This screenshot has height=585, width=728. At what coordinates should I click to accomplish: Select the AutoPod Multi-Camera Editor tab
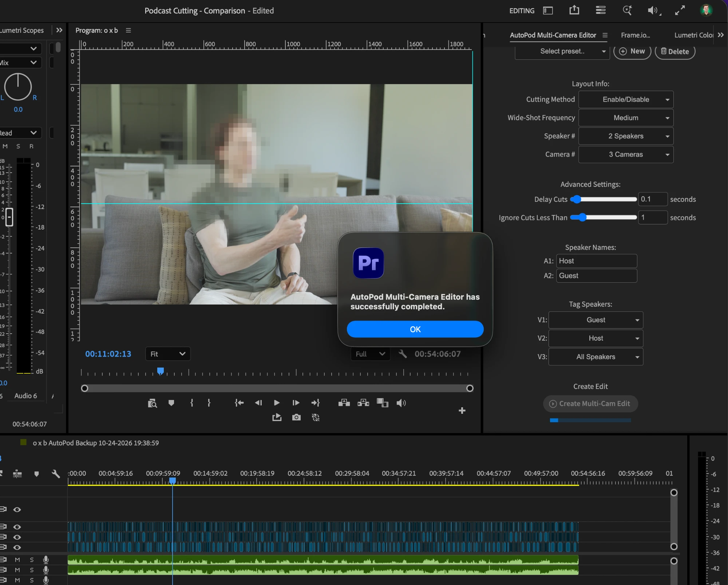click(x=553, y=35)
